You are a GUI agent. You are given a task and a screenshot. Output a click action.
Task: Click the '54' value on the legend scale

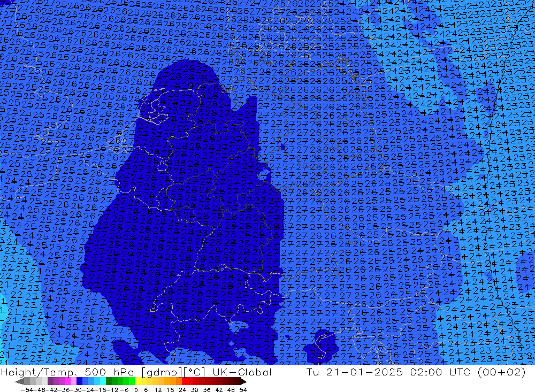pos(243,390)
